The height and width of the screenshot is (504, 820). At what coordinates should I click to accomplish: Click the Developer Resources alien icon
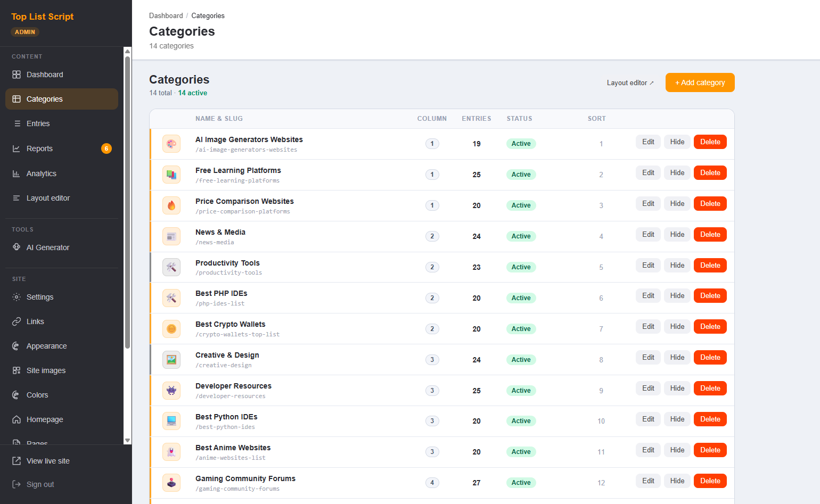click(x=171, y=391)
